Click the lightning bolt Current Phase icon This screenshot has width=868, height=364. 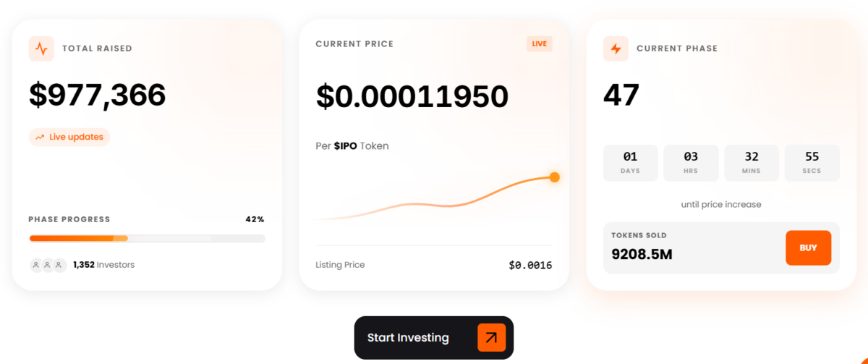(616, 48)
